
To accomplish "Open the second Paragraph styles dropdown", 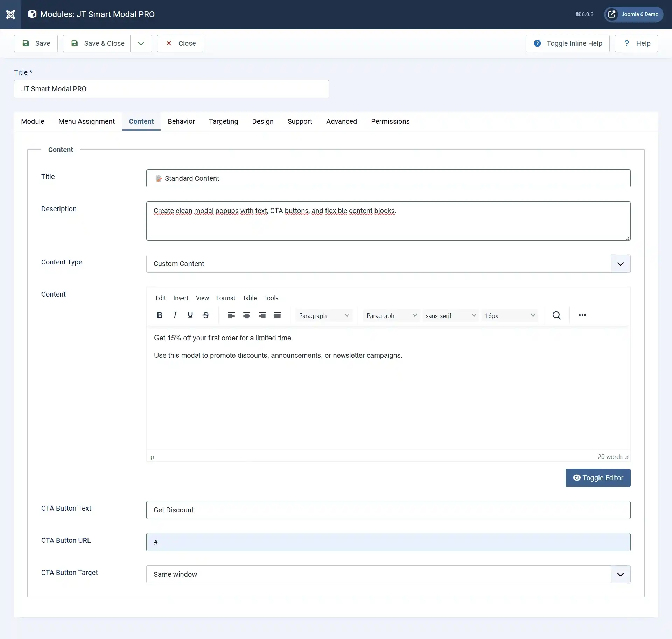I will [x=391, y=315].
